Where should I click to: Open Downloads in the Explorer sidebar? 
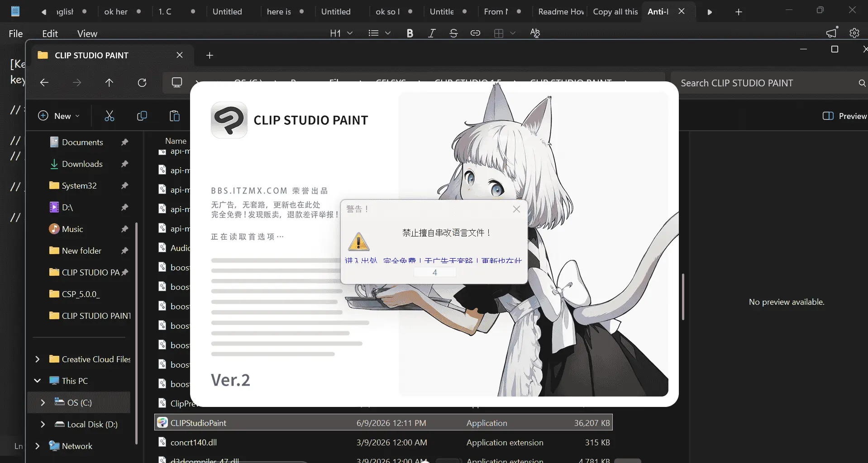(82, 164)
